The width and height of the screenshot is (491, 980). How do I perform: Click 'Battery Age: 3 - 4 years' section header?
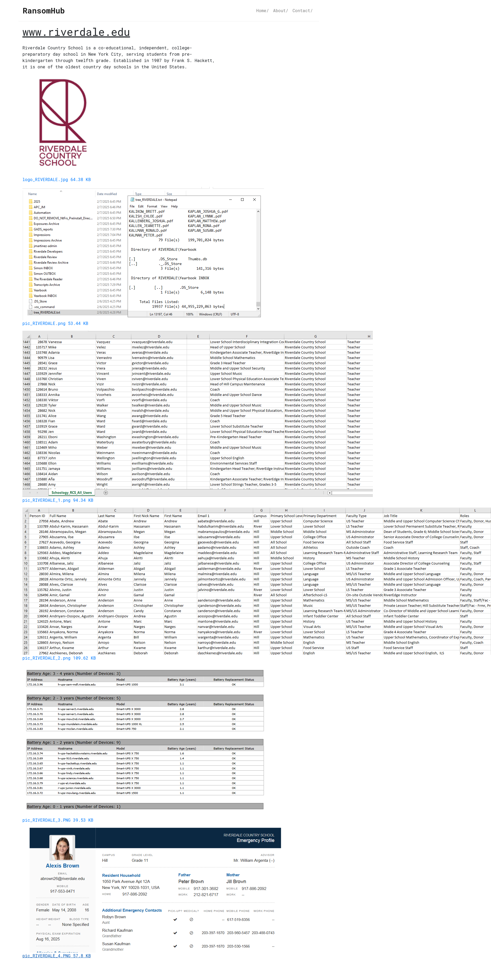tap(145, 673)
